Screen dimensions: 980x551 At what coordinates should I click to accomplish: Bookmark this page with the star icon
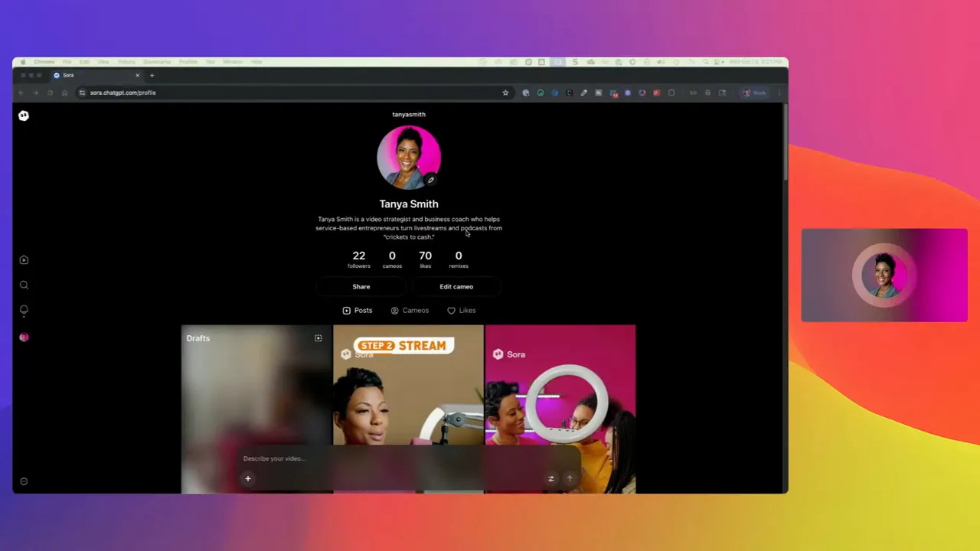pos(505,93)
